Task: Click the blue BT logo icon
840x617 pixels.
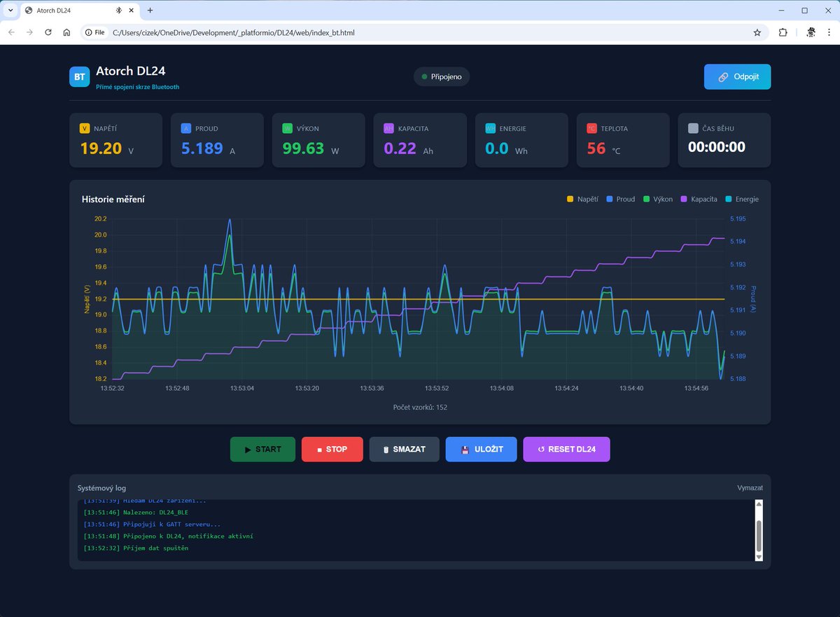Action: click(x=80, y=77)
